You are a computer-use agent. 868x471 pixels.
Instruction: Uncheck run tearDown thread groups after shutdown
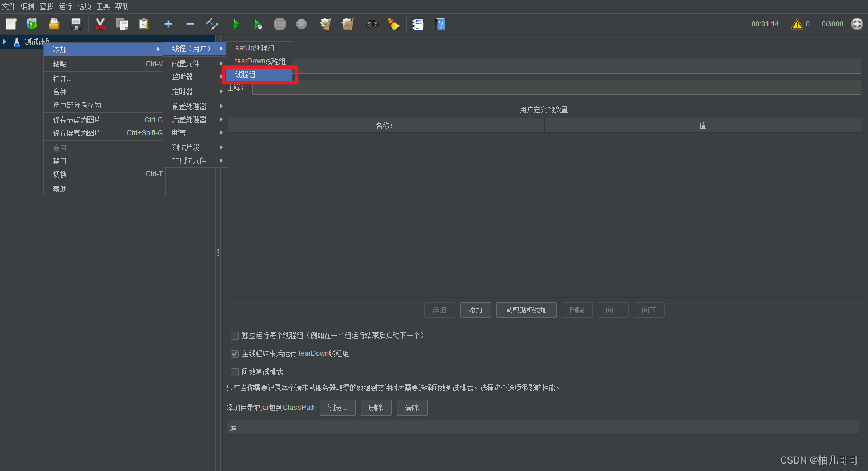235,354
